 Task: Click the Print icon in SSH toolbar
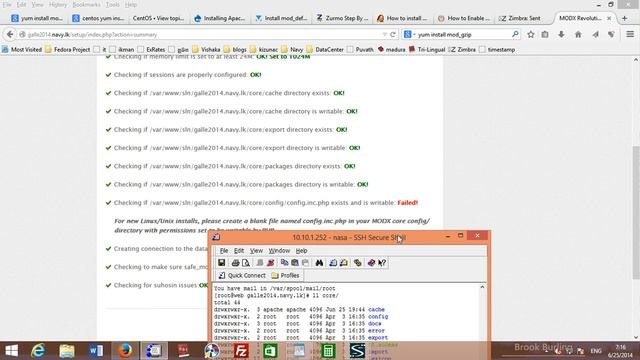pyautogui.click(x=235, y=263)
